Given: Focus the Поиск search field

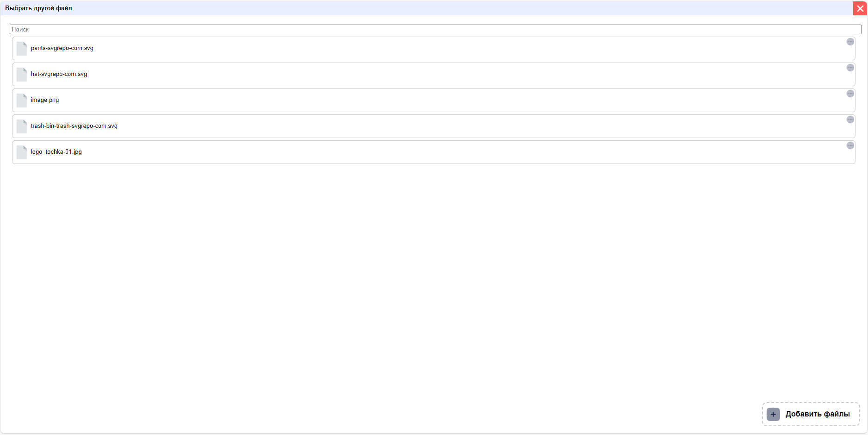Looking at the screenshot, I should 435,29.
